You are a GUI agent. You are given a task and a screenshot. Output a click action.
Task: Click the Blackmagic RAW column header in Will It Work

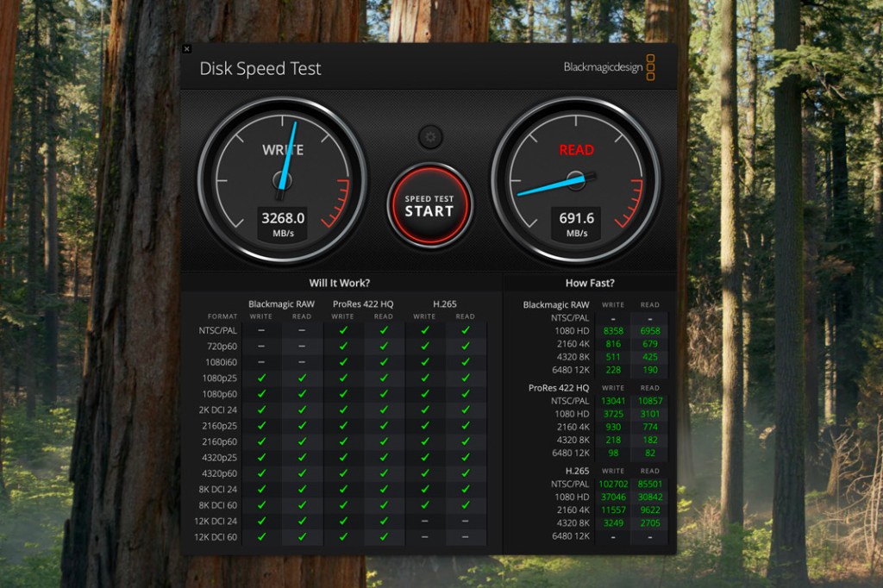[x=282, y=304]
